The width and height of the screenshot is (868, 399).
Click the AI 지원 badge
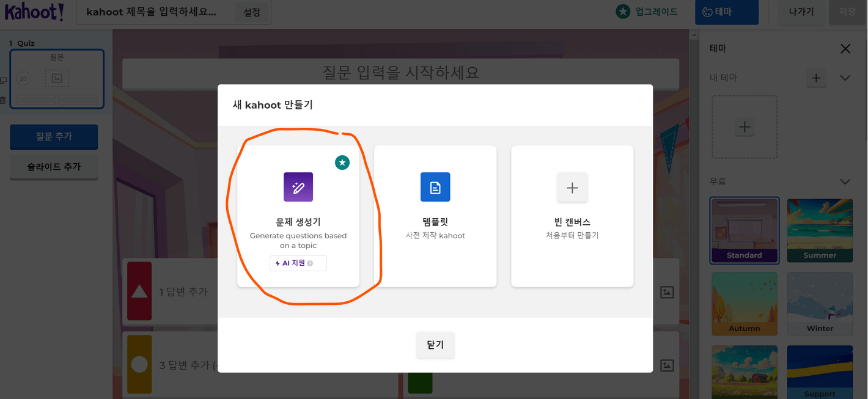(298, 263)
